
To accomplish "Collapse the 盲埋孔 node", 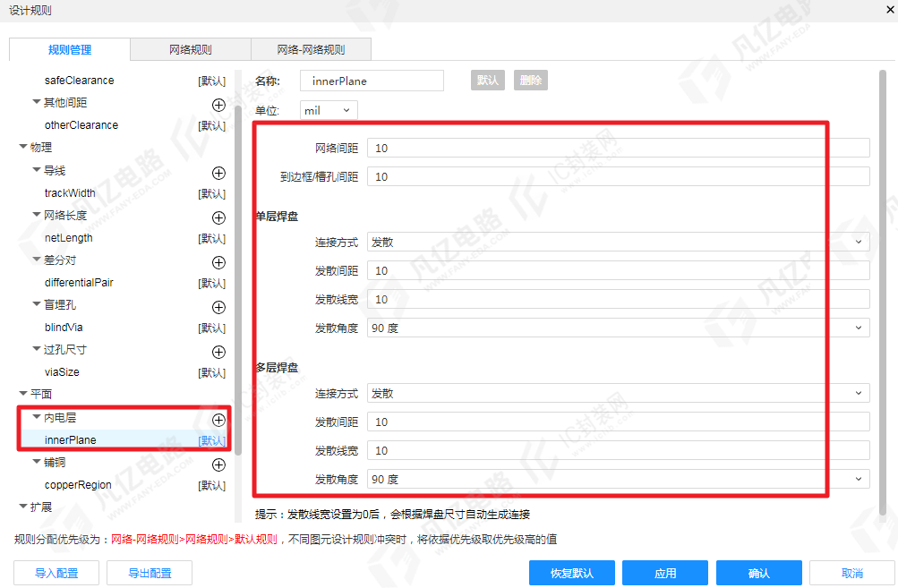I will 37,304.
